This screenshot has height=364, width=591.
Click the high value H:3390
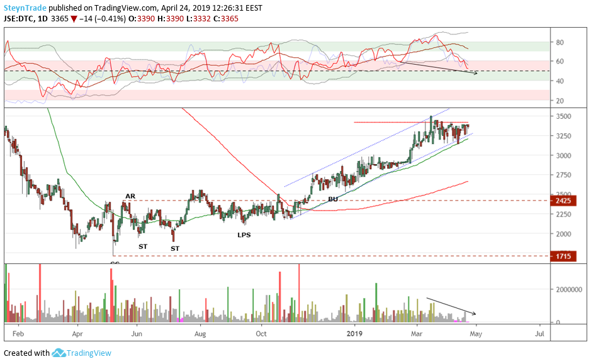pyautogui.click(x=171, y=19)
